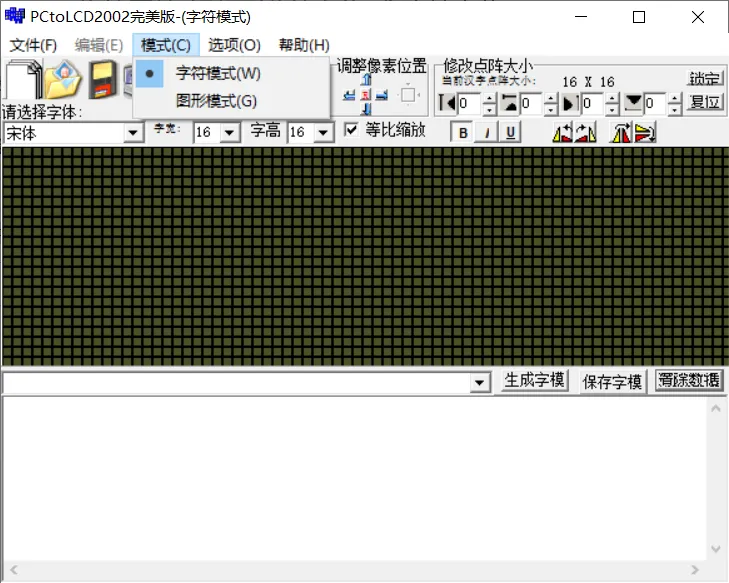Click the open folder icon
Viewport: 729px width, 583px height.
click(x=64, y=79)
